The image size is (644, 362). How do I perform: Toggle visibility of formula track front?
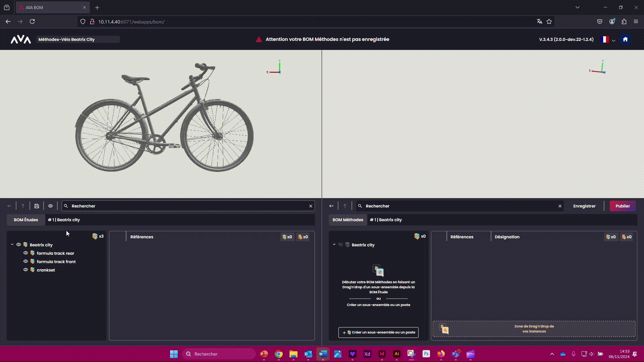25,261
